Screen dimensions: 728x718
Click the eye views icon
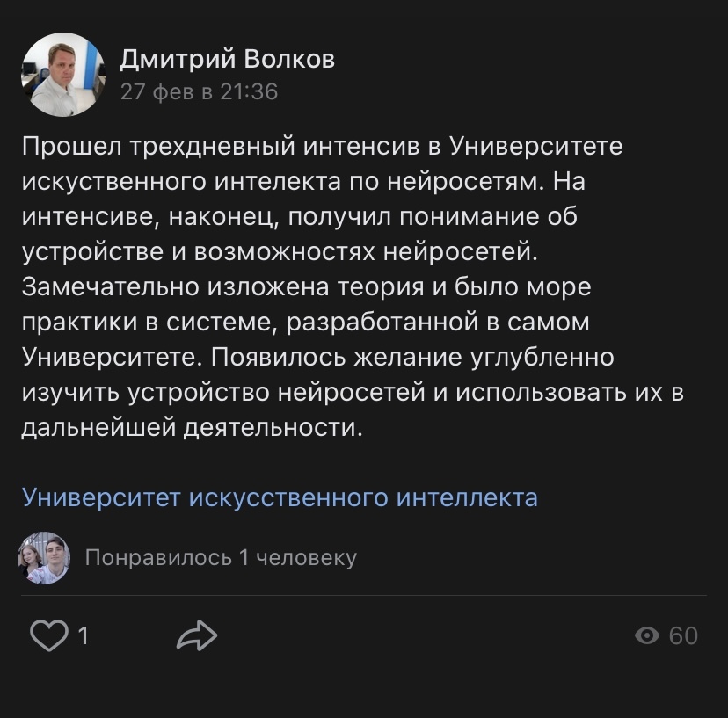[647, 635]
